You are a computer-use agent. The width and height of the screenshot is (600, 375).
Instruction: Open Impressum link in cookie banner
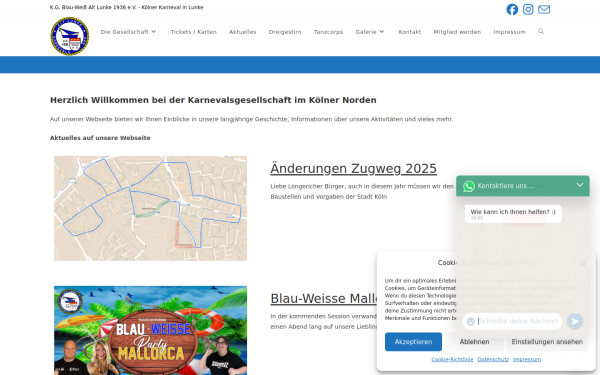click(527, 359)
